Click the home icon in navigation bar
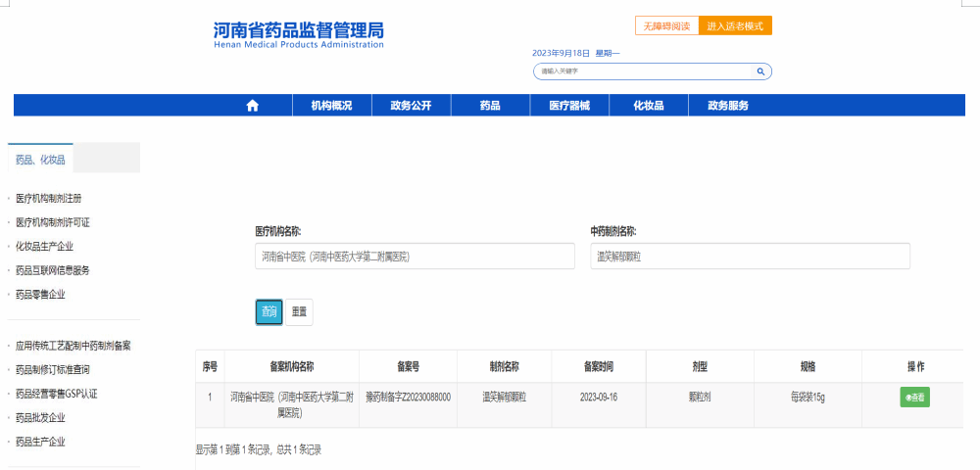The image size is (980, 470). point(252,106)
